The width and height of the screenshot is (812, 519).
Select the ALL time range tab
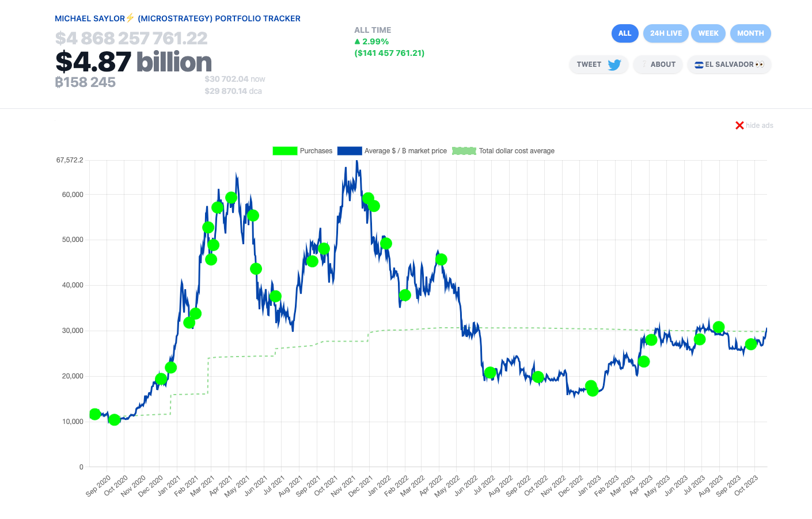(x=625, y=33)
